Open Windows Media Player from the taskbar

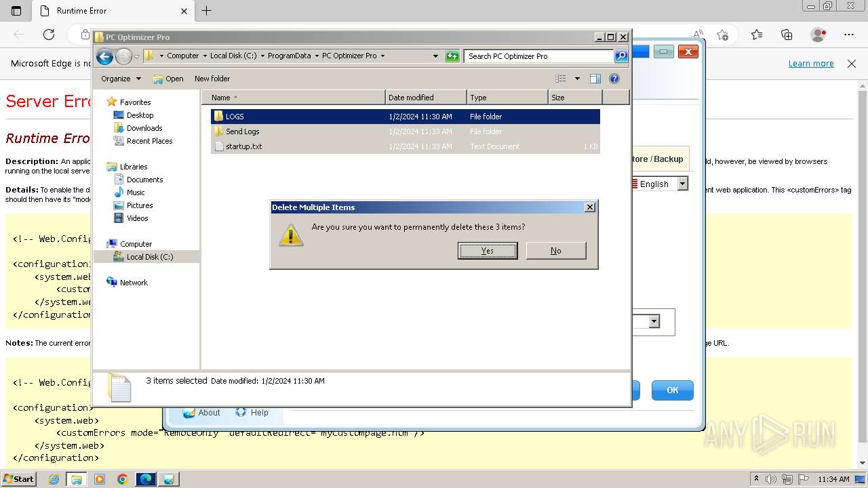click(100, 479)
